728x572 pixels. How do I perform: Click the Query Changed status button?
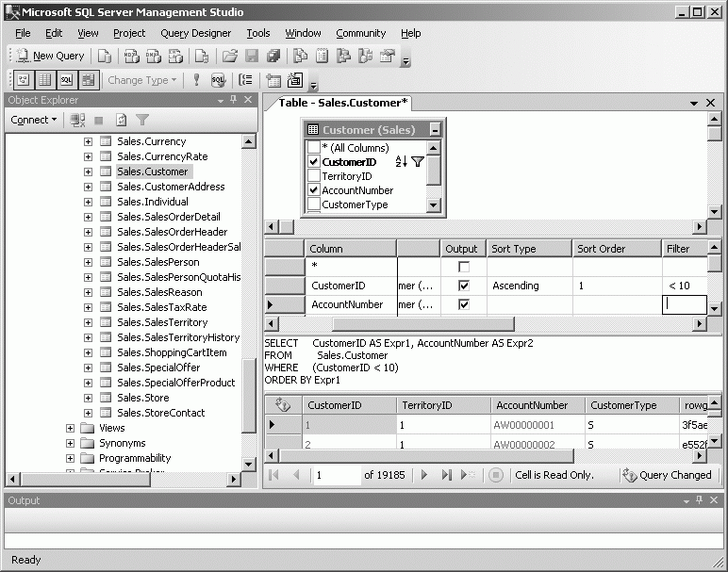coord(668,475)
